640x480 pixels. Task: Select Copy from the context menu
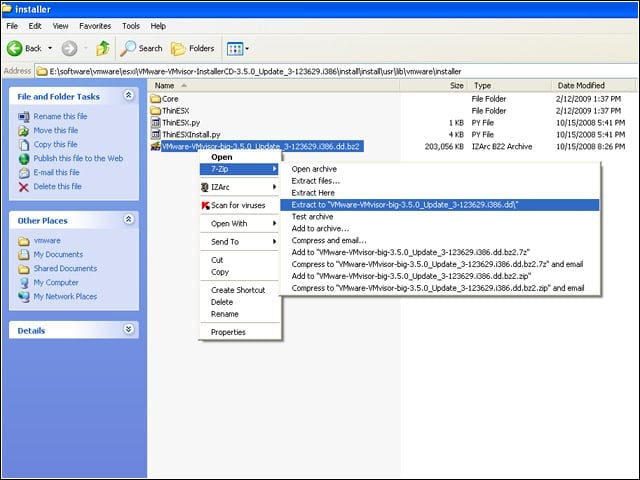[x=239, y=272]
